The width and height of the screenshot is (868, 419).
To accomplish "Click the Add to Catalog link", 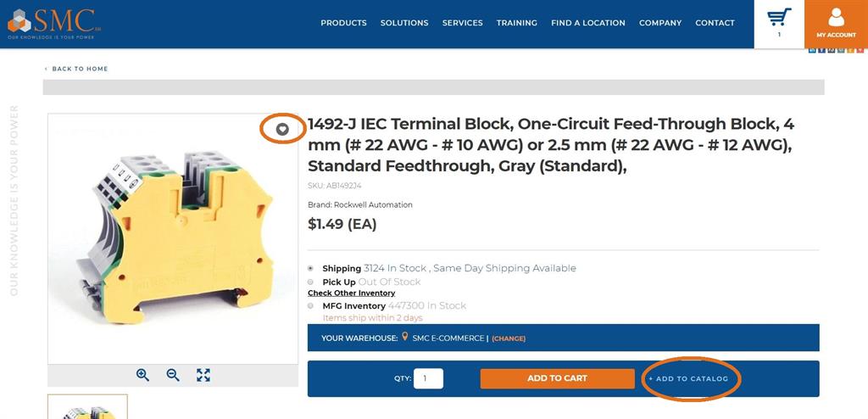I will 688,379.
